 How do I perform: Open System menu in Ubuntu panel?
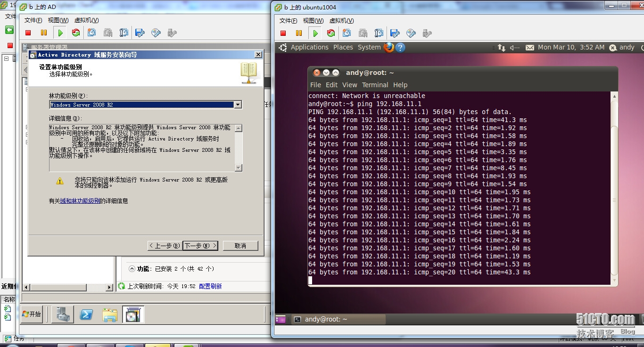coord(369,47)
